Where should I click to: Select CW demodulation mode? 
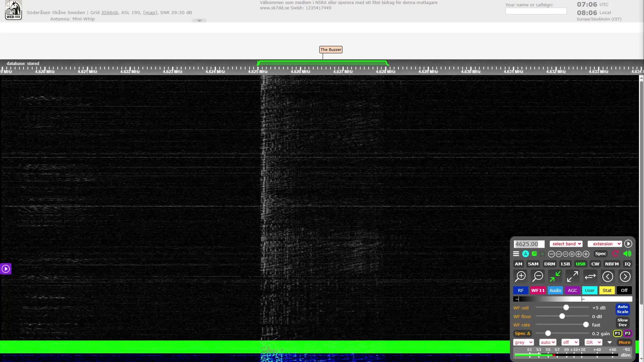tap(595, 264)
